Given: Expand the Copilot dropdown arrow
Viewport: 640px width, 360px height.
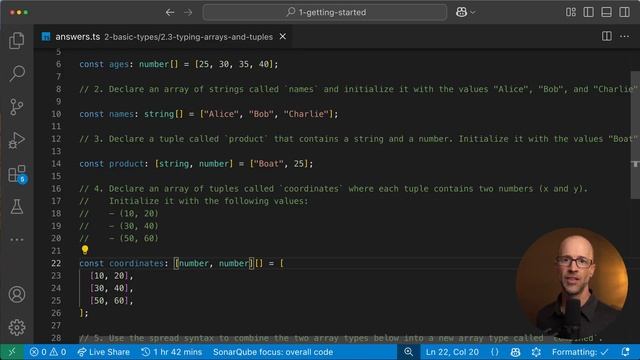Looking at the screenshot, I should (473, 12).
